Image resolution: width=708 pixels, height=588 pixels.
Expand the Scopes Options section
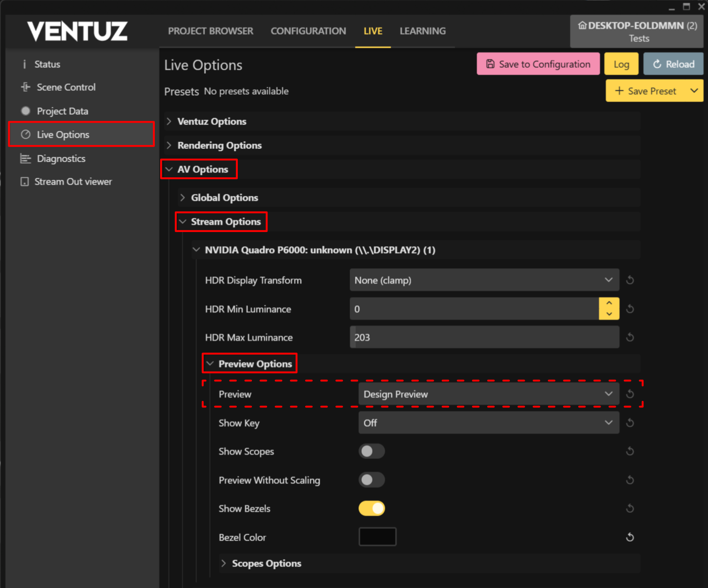266,564
